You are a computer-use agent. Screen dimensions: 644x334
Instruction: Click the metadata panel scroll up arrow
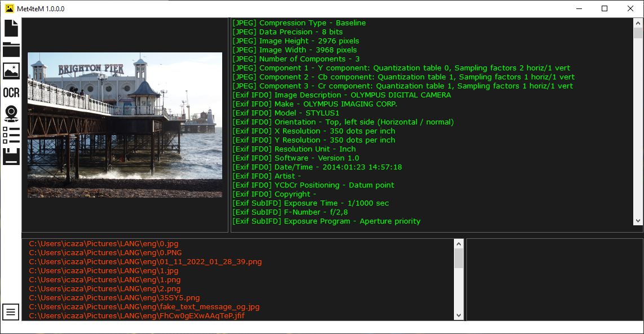pyautogui.click(x=638, y=23)
